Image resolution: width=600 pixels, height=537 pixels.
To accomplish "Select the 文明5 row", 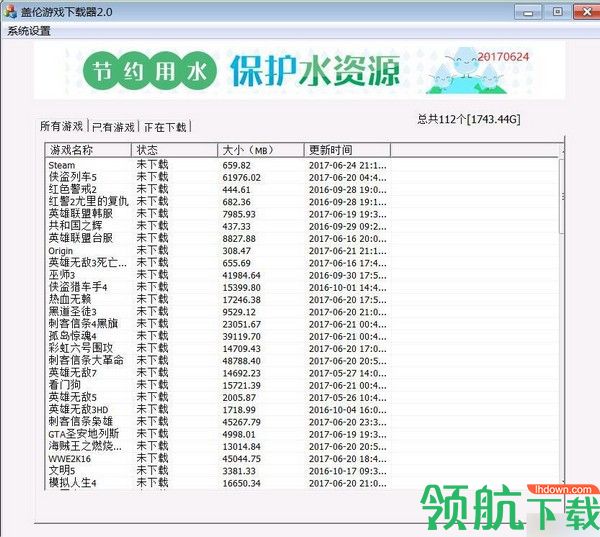I will pyautogui.click(x=302, y=472).
